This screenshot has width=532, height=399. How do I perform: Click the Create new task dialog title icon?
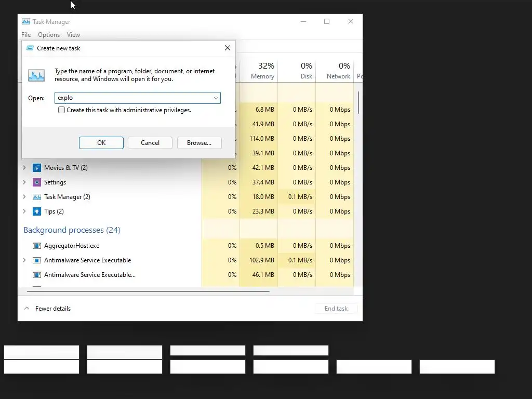point(30,48)
